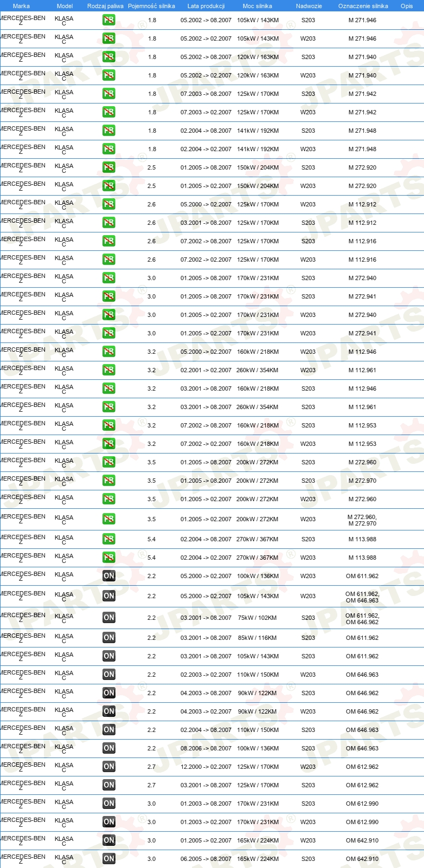Click the 260kW / 354KM cell in the S203 row
The height and width of the screenshot is (868, 424).
(x=258, y=407)
